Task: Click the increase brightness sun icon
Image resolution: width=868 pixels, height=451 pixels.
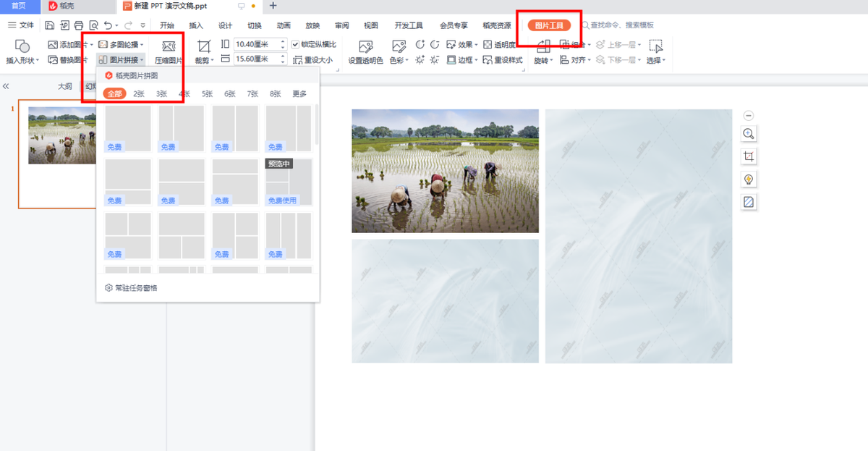Action: [420, 60]
